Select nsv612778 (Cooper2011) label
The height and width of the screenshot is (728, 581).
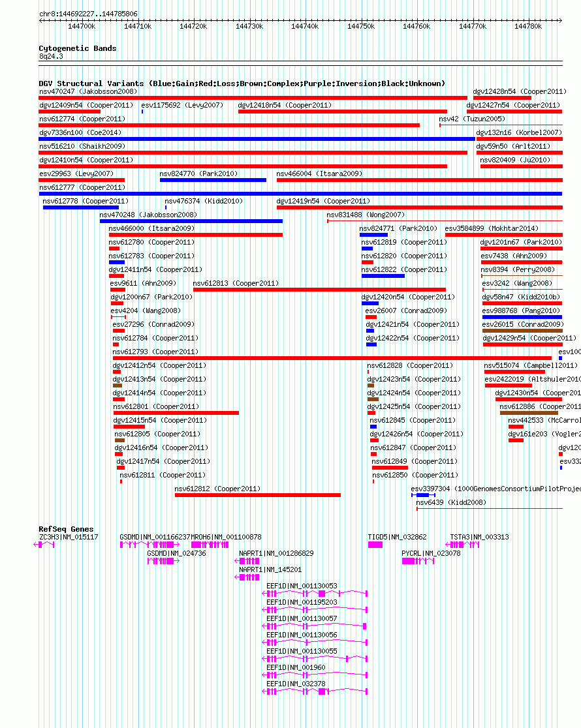tap(86, 201)
